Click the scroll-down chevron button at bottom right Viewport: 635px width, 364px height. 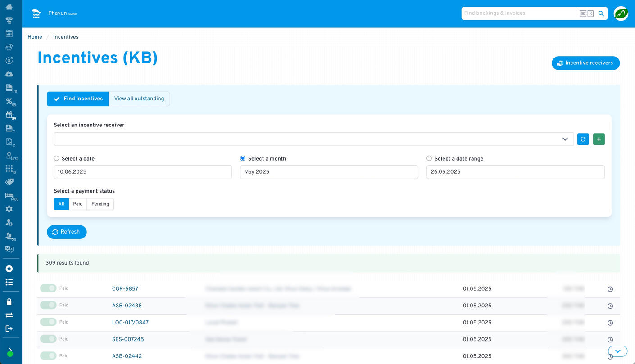(617, 351)
